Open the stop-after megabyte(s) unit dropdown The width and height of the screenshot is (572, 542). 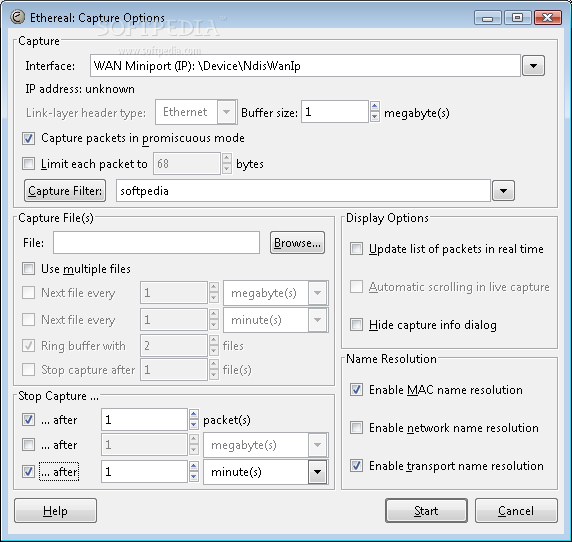tap(318, 445)
